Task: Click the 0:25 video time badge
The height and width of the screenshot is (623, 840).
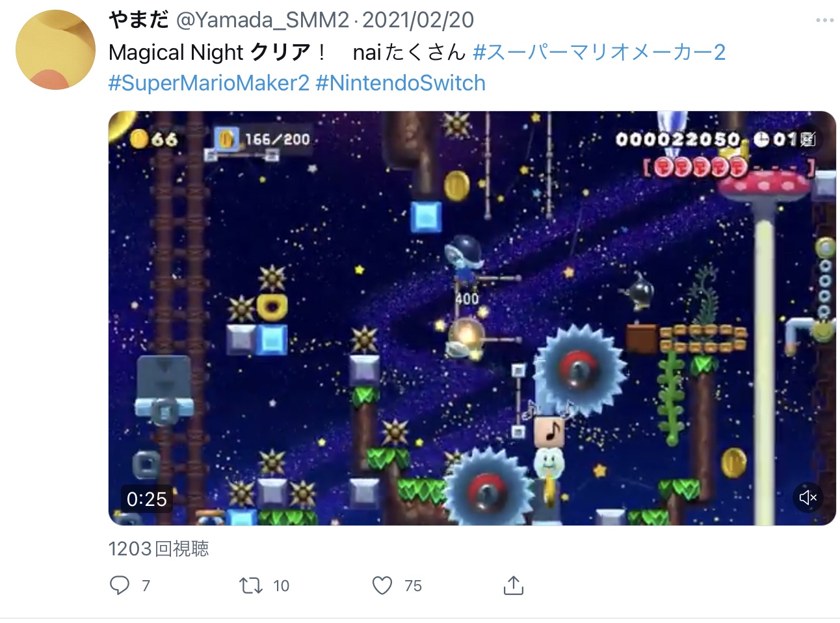Action: 147,499
